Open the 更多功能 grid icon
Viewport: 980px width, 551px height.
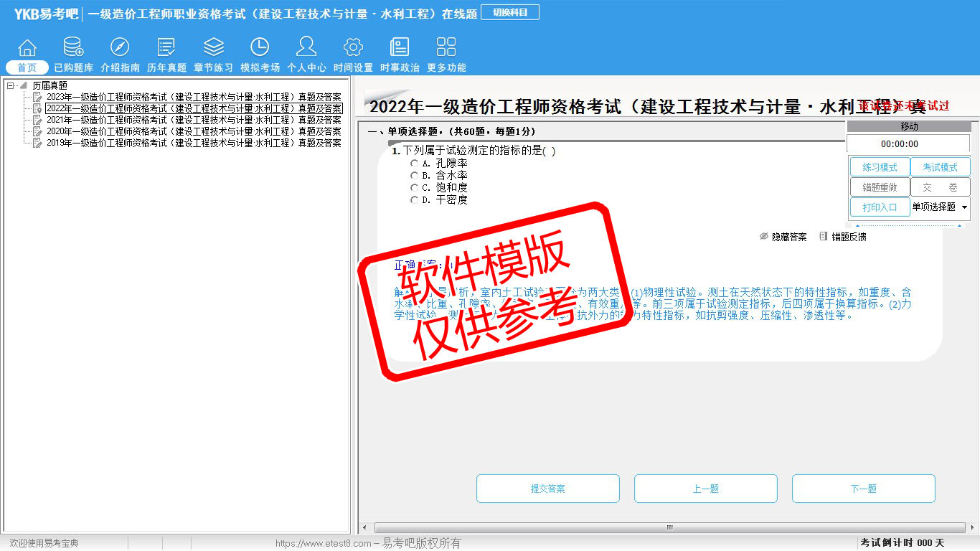(446, 48)
